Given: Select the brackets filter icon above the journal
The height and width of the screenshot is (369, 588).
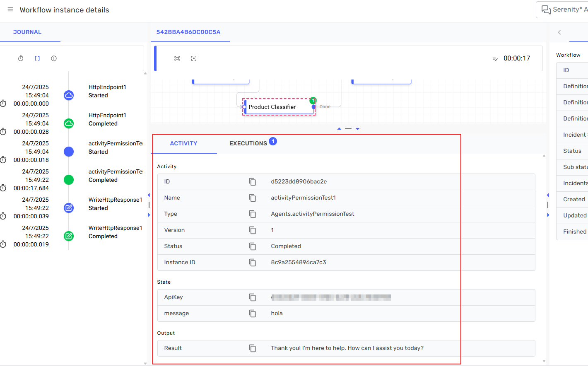Looking at the screenshot, I should click(x=37, y=58).
